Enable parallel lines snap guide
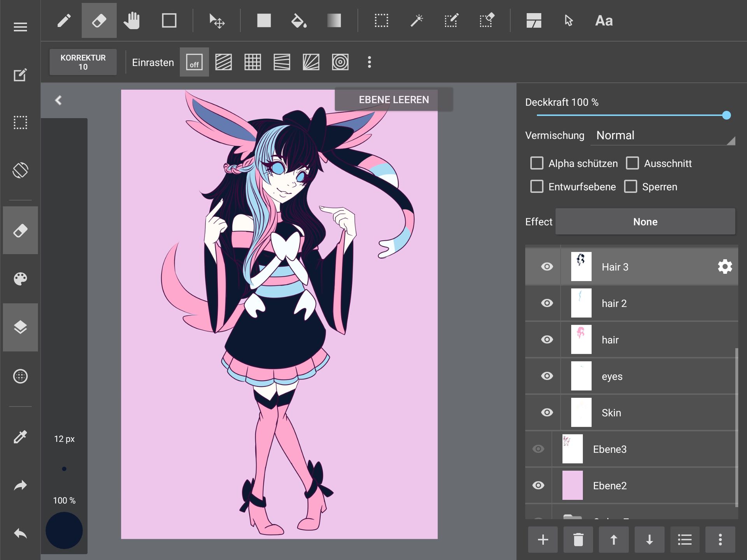This screenshot has width=747, height=560. click(223, 62)
